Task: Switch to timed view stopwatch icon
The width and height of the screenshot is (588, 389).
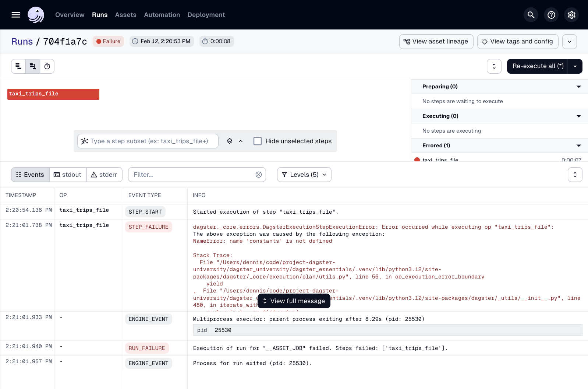Action: coord(47,66)
